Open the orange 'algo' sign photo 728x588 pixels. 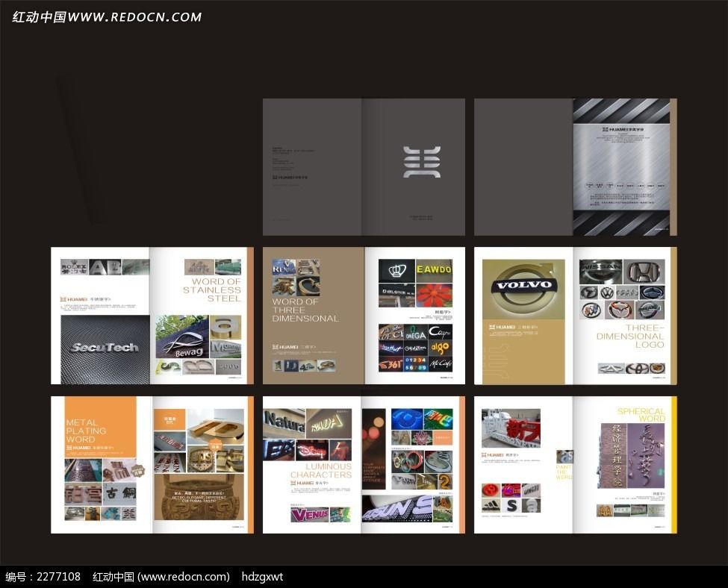coord(440,348)
